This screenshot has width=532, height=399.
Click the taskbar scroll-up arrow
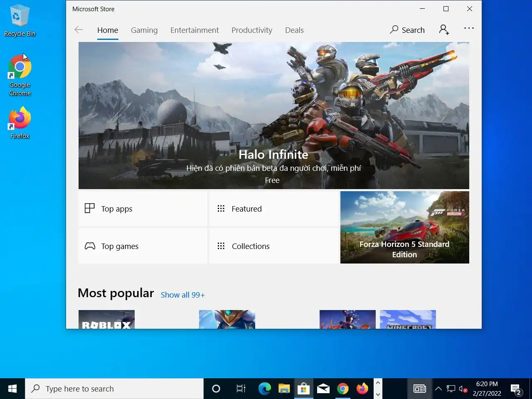tap(378, 383)
